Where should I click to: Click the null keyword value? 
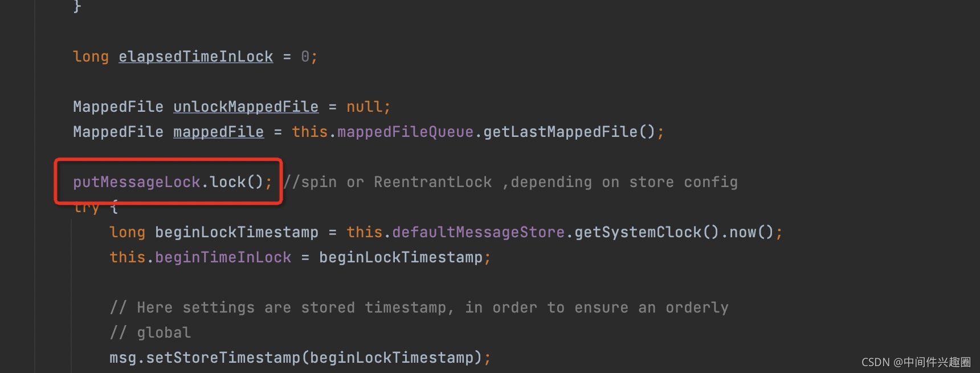[x=364, y=107]
